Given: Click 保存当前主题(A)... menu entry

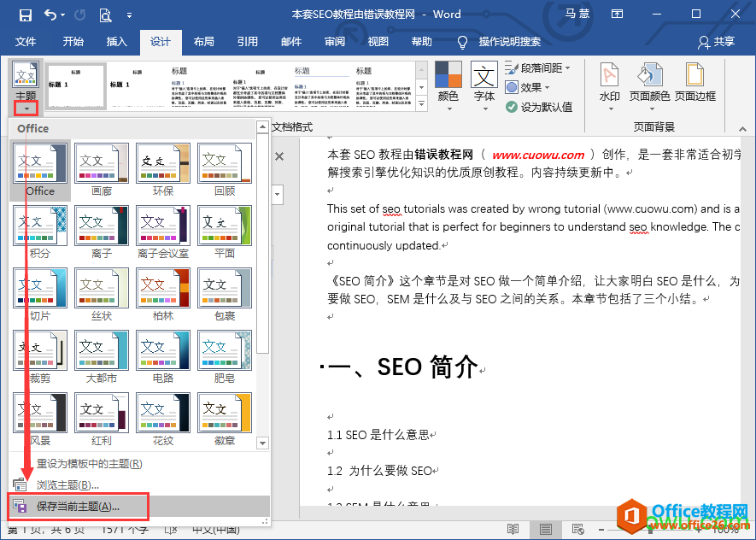Looking at the screenshot, I should tap(139, 506).
